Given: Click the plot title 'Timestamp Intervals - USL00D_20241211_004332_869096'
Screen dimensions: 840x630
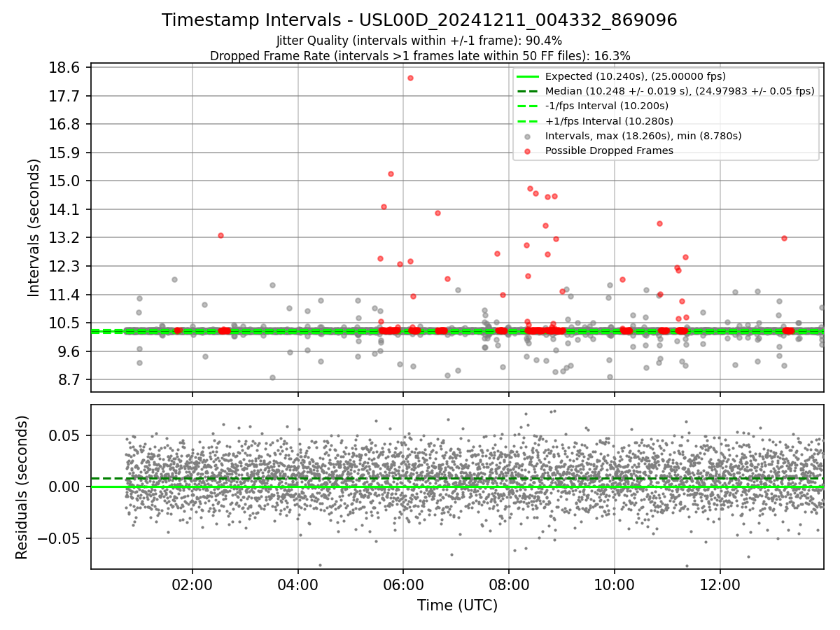Looking at the screenshot, I should point(419,20).
